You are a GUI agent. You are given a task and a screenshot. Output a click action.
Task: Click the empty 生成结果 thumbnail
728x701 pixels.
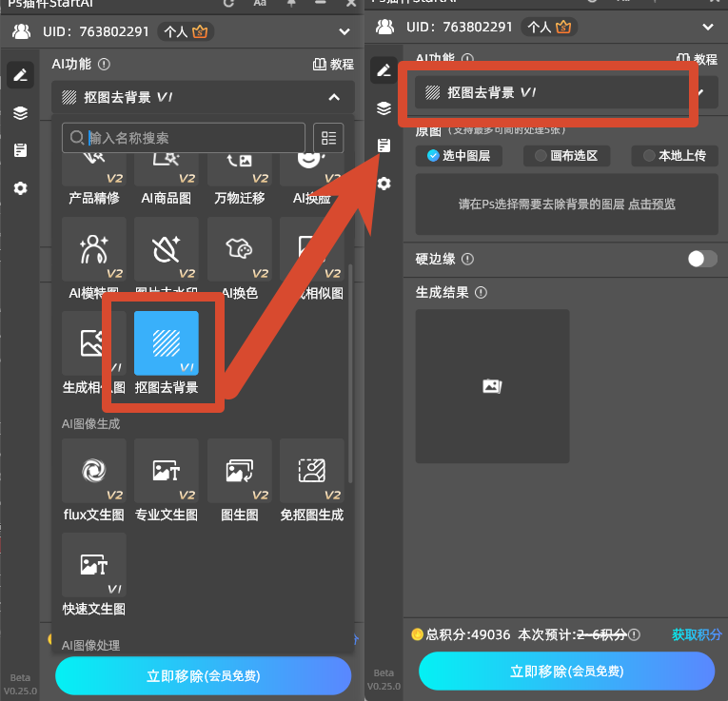pos(492,386)
